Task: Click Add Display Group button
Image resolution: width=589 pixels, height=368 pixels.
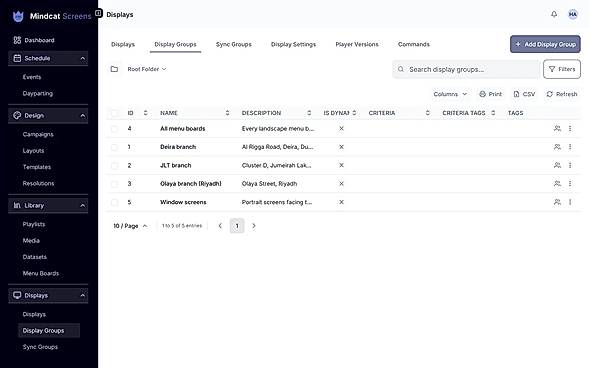Action: (545, 44)
